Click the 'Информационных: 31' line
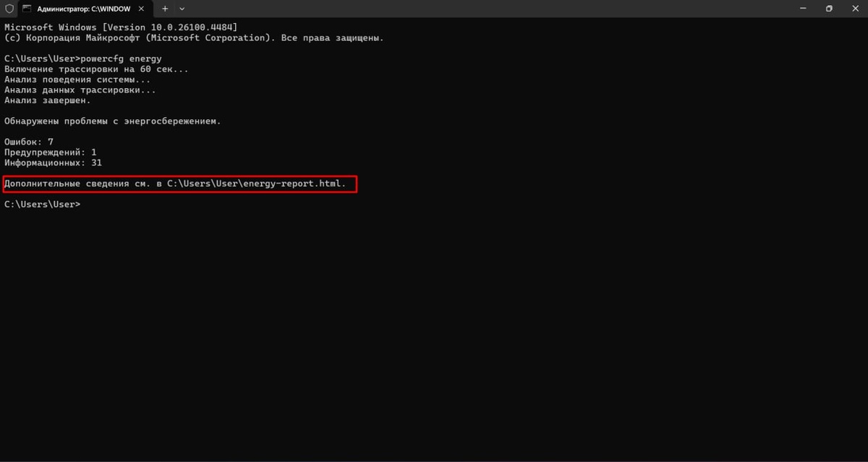This screenshot has height=462, width=868. [x=53, y=163]
